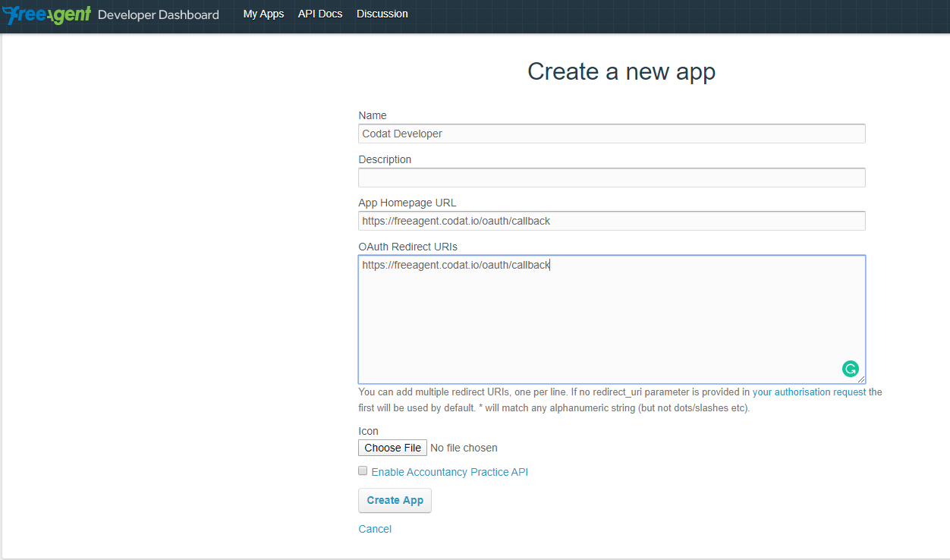Click the Choose File button
This screenshot has height=560, width=950.
(392, 448)
